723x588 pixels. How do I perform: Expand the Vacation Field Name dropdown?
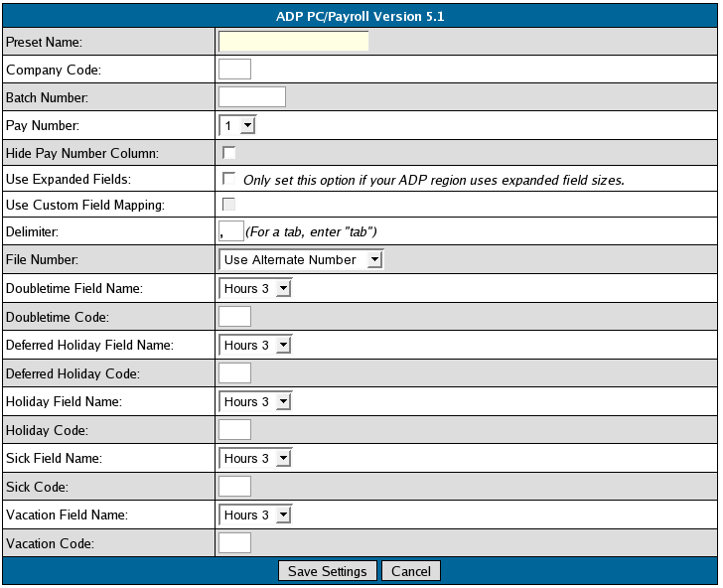(255, 514)
